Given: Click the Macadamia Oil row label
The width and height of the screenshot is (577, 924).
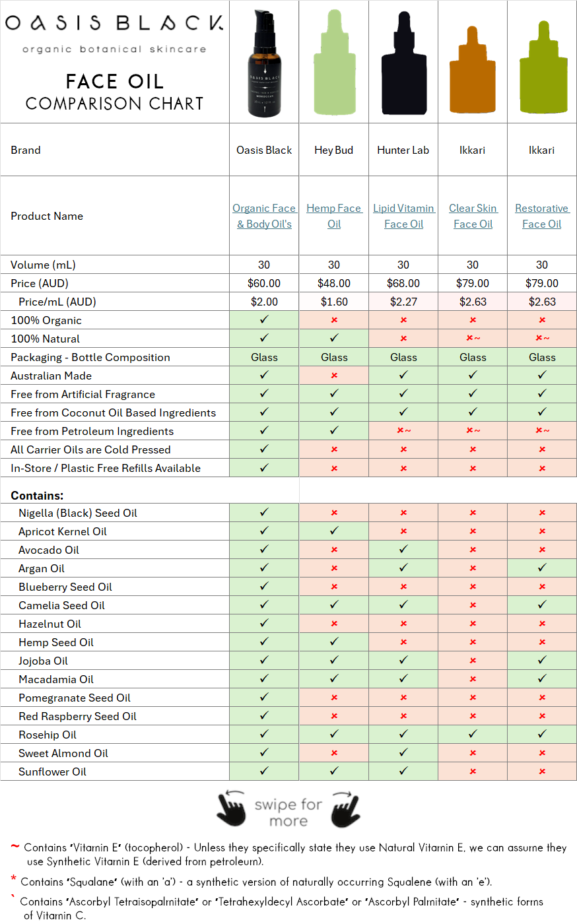Looking at the screenshot, I should point(56,679).
